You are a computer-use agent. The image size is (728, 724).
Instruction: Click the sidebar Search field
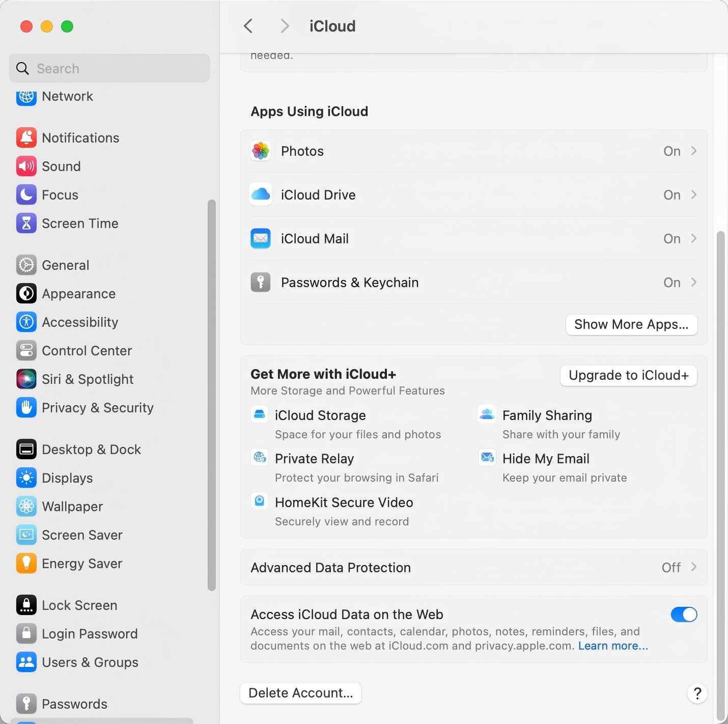(109, 69)
